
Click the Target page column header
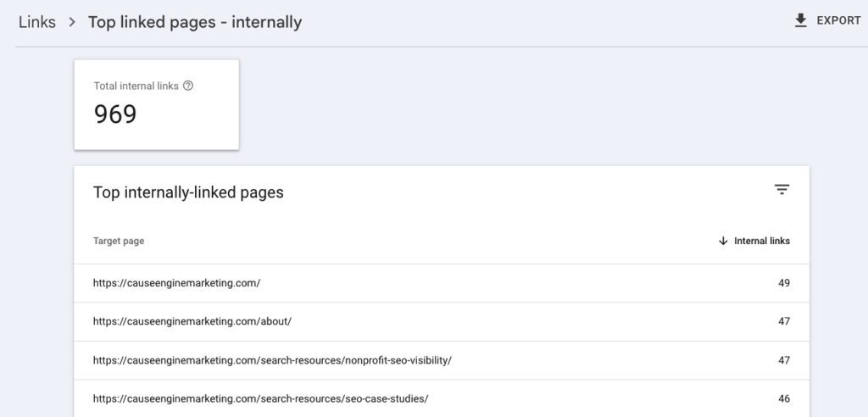119,242
